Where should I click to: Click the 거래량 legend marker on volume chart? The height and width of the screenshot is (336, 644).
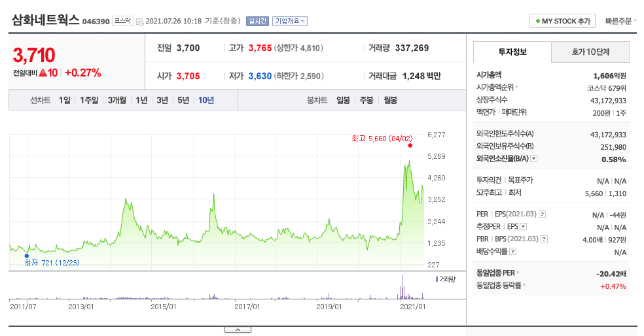tap(437, 279)
